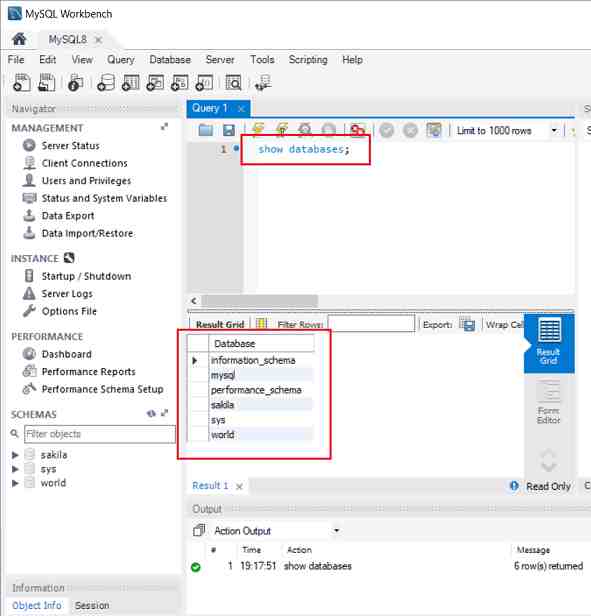This screenshot has width=591, height=616.
Task: Click the Filter objects search field
Action: pos(100,434)
